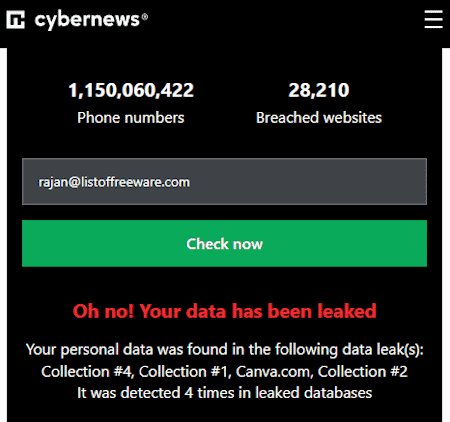
Task: Click the Collection #4 leak name
Action: click(x=87, y=372)
